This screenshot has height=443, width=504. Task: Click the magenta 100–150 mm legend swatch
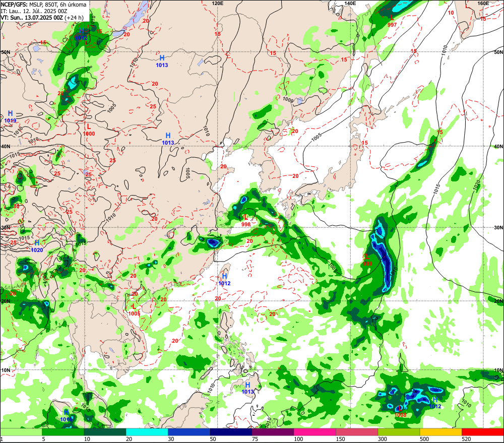(315, 432)
